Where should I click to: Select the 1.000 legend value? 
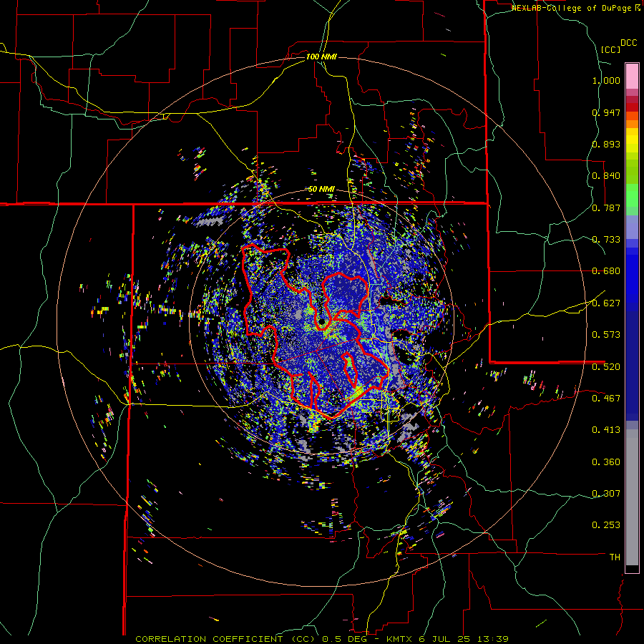(x=606, y=80)
